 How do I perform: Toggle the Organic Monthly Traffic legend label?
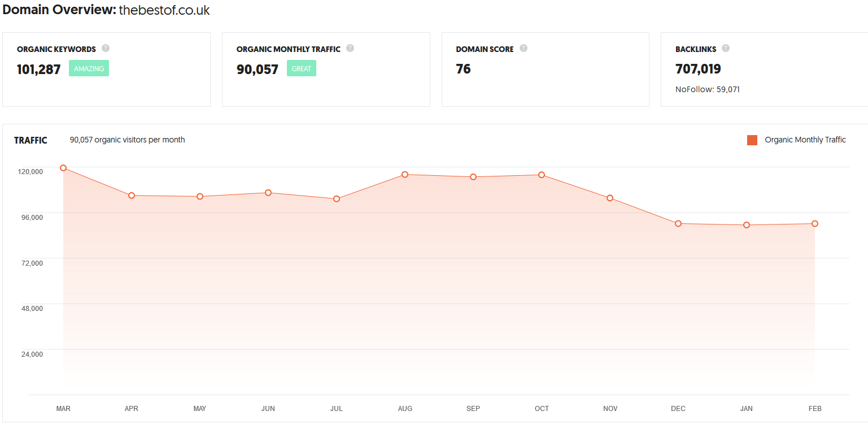tap(805, 140)
